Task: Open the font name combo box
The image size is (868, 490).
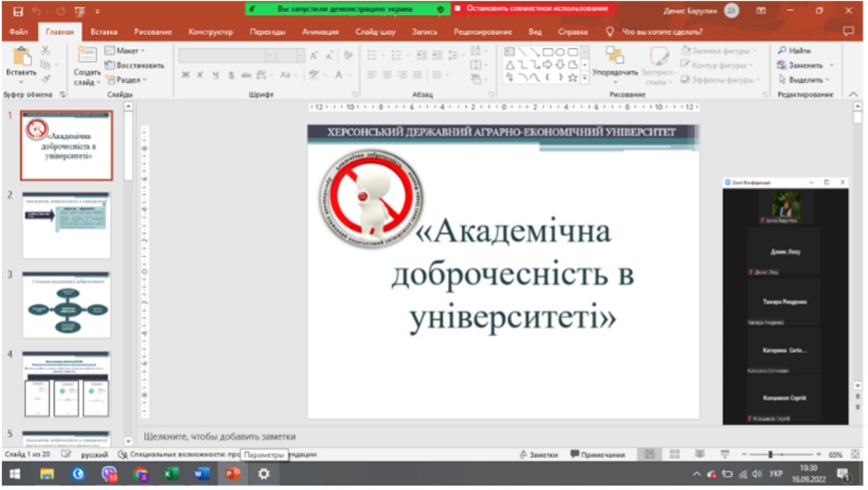Action: click(226, 55)
